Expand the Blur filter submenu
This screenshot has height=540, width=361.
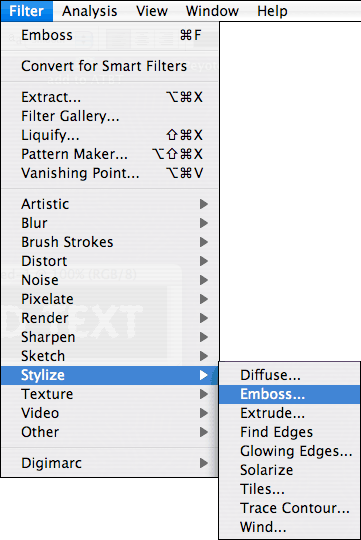110,223
